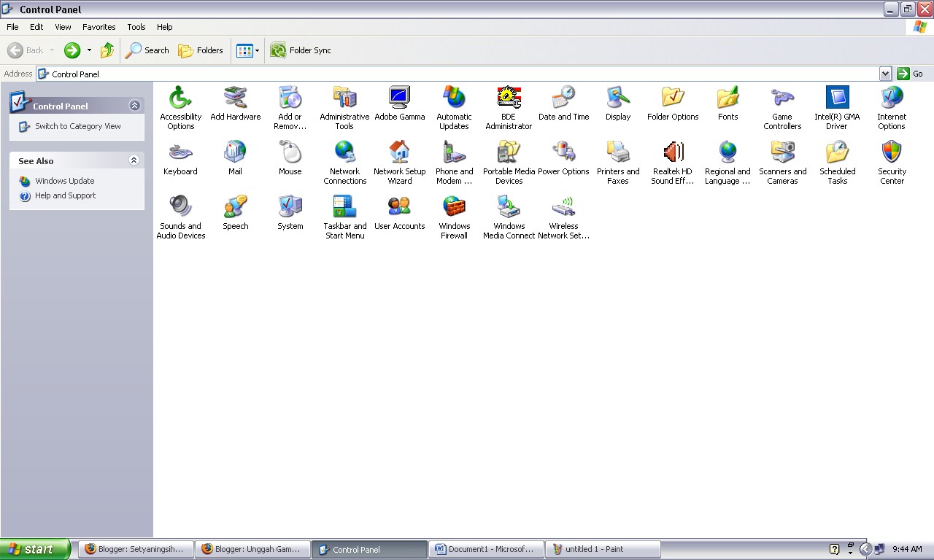Open User Accounts

(399, 212)
